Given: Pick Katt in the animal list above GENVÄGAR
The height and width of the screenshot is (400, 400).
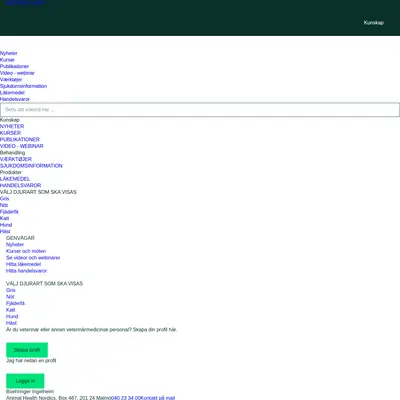Looking at the screenshot, I should (5, 218).
